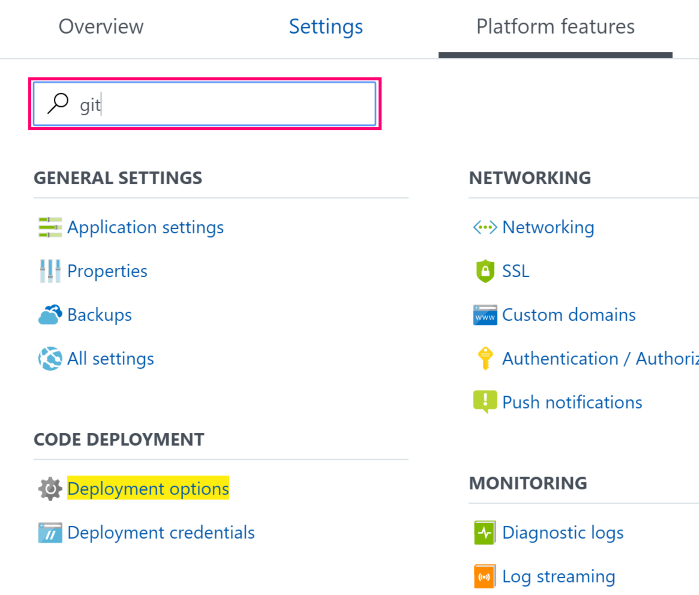Open the highlighted Deployment options link
699x595 pixels.
(x=148, y=489)
